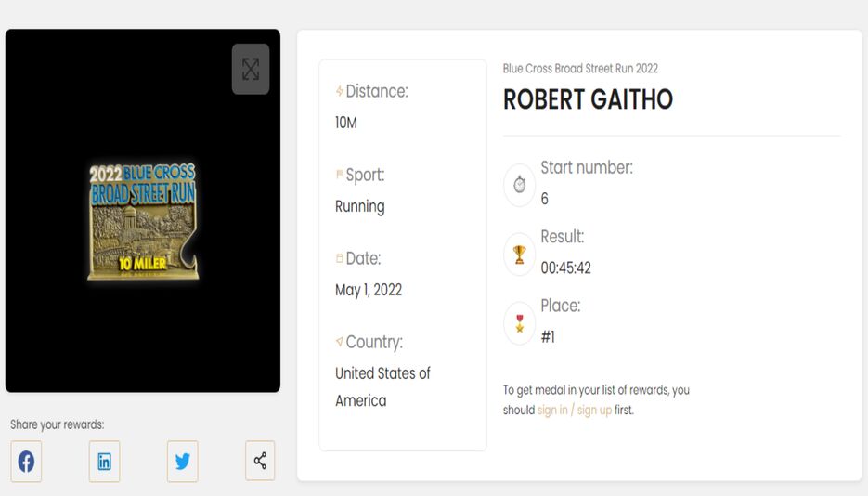Viewport: 868px width, 496px height.
Task: Click the location icon next to Country
Action: coord(340,342)
